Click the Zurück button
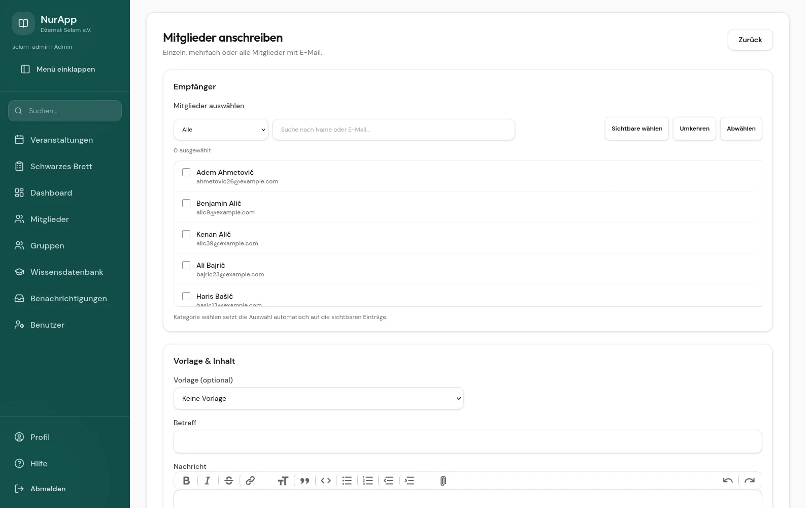This screenshot has width=812, height=508. pyautogui.click(x=750, y=40)
